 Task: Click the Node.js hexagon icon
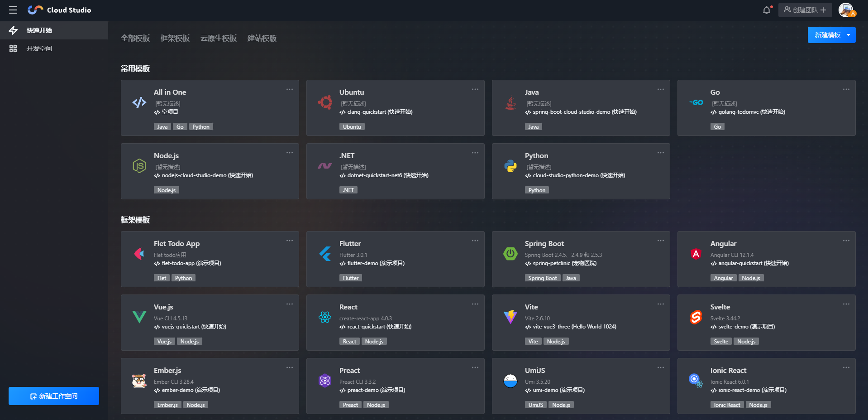[x=139, y=166]
